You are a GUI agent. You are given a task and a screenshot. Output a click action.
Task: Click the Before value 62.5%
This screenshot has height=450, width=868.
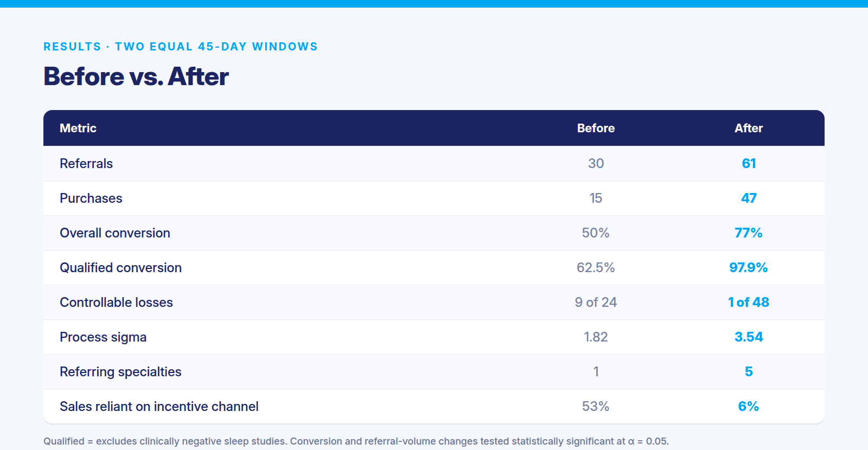pos(596,267)
